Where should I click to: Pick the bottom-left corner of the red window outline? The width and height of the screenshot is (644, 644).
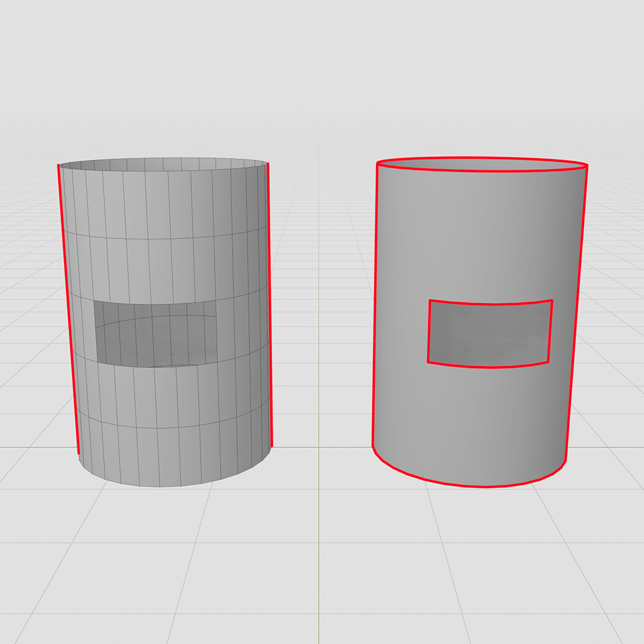[428, 362]
